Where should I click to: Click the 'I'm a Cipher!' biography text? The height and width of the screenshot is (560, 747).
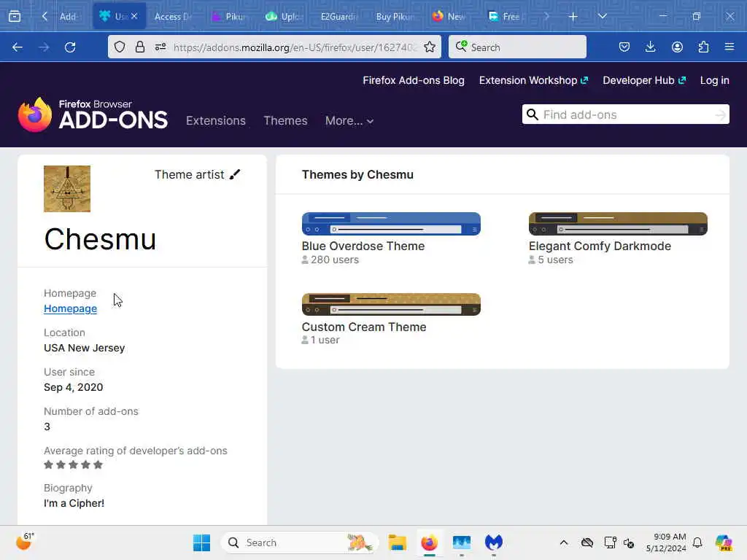point(74,503)
